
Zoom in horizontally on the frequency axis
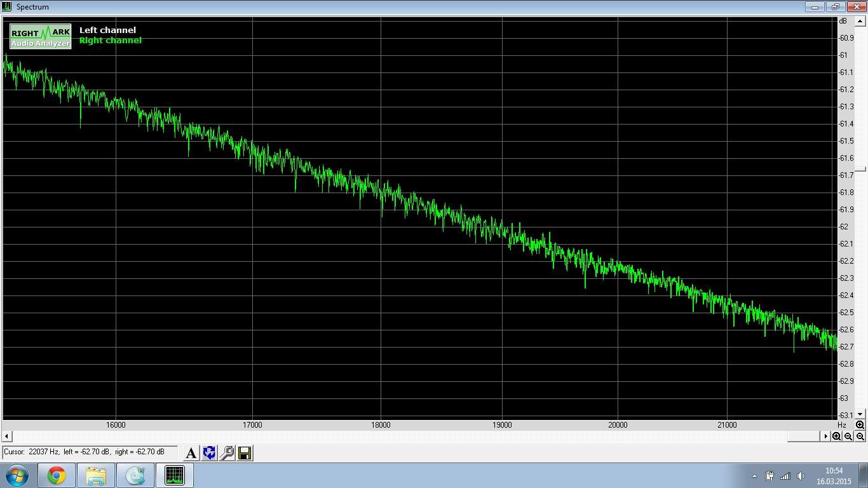(837, 437)
